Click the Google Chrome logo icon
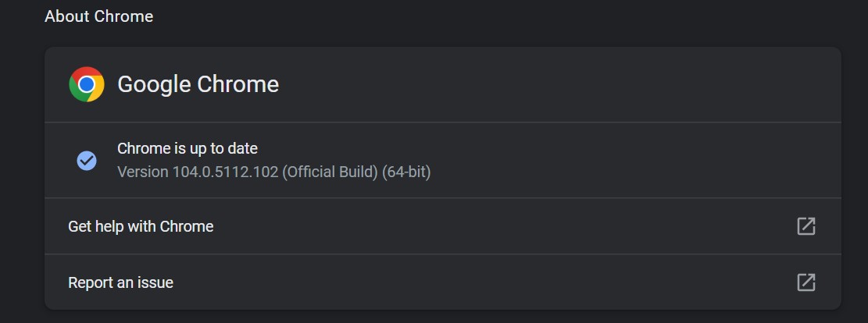Screen dimensions: 868x323 point(87,84)
